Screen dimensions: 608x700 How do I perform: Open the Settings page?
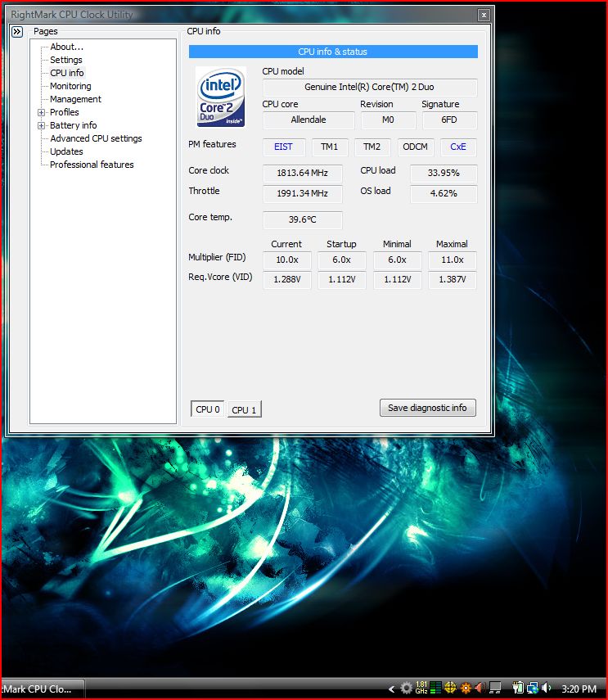click(66, 60)
